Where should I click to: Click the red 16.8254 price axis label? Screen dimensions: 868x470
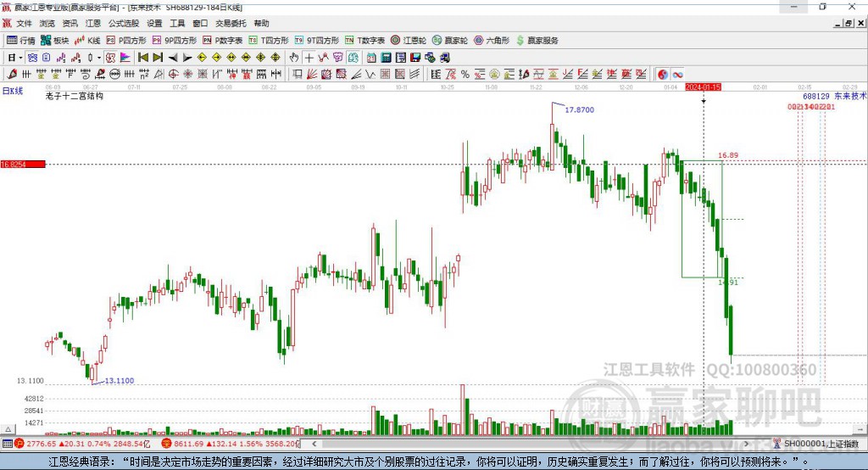coord(23,164)
